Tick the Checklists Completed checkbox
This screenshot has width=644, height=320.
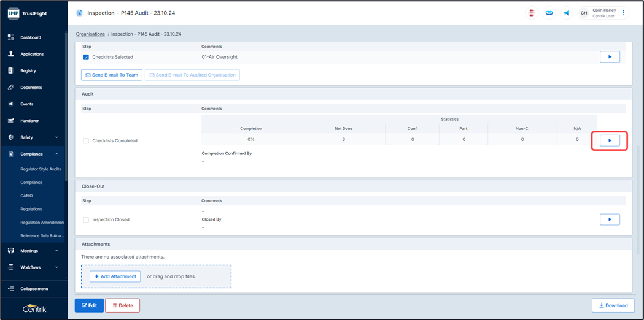click(86, 141)
